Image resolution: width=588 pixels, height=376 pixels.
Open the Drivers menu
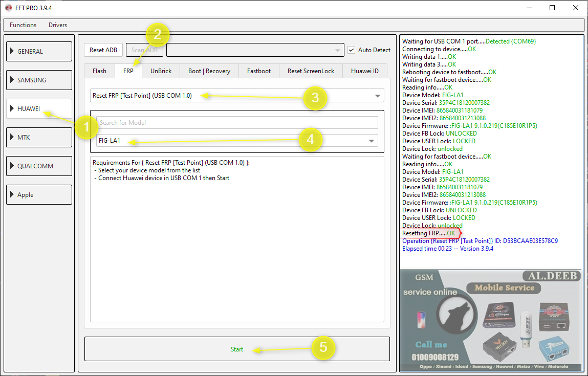[58, 25]
